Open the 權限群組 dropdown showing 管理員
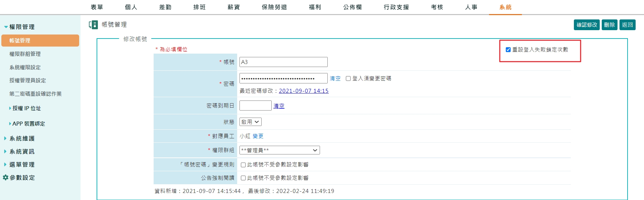Viewport: 644px width, 200px height. point(279,150)
